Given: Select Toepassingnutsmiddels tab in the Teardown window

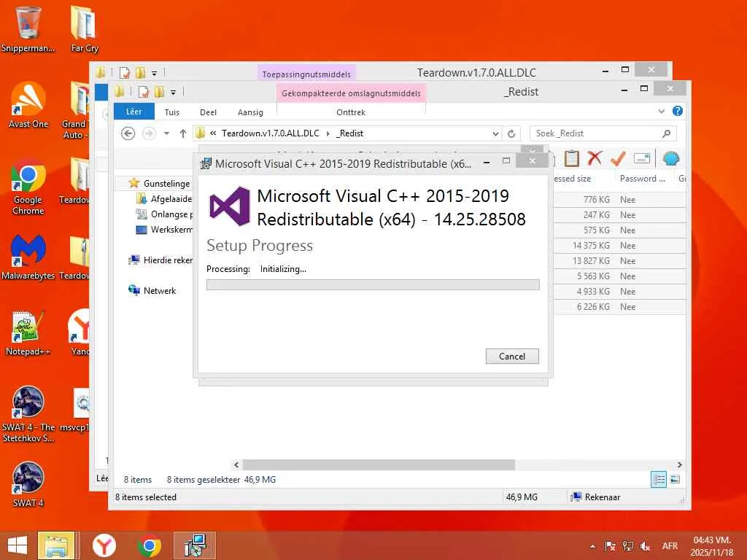Looking at the screenshot, I should coord(306,74).
